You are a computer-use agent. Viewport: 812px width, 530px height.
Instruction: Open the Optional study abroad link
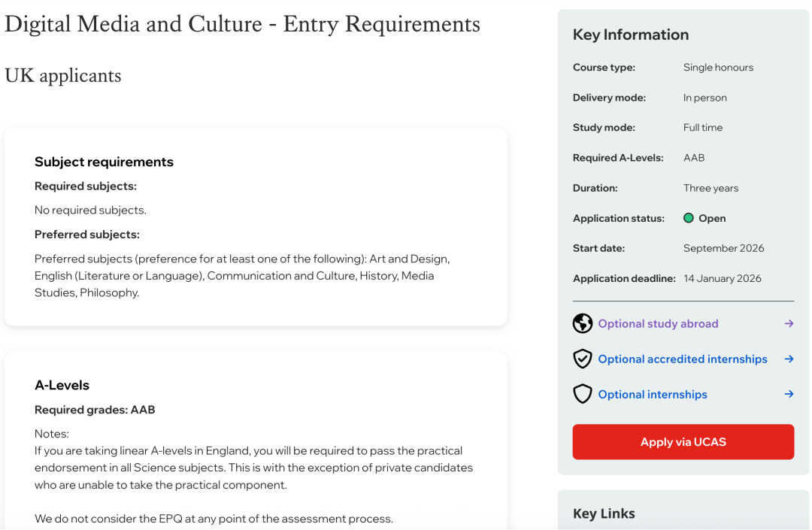click(658, 324)
